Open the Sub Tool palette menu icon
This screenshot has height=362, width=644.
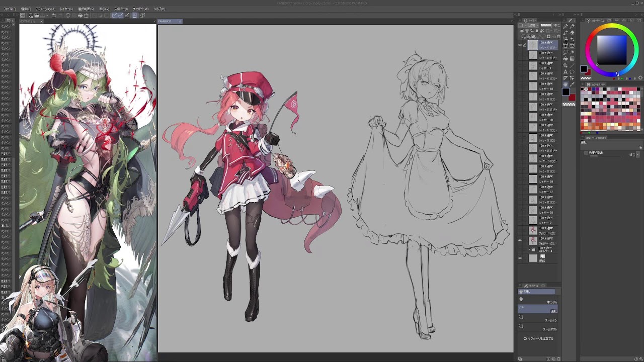click(x=520, y=285)
